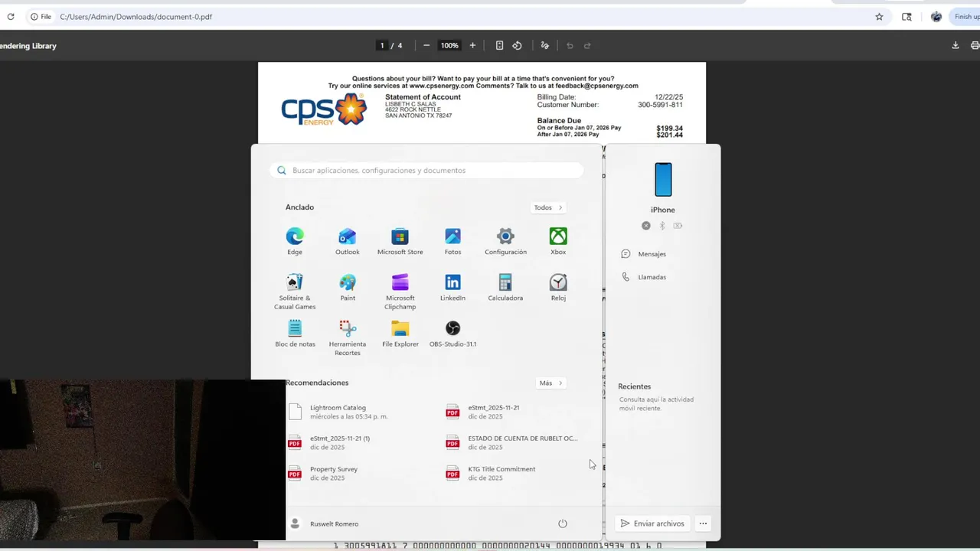Open the LinkedIn app
The height and width of the screenshot is (551, 980).
pyautogui.click(x=452, y=287)
